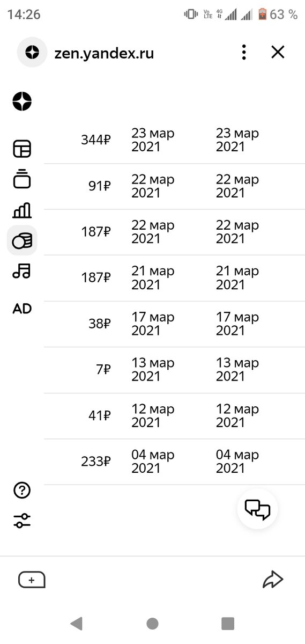Open the music note sidebar icon
This screenshot has height=644, width=305.
[22, 270]
